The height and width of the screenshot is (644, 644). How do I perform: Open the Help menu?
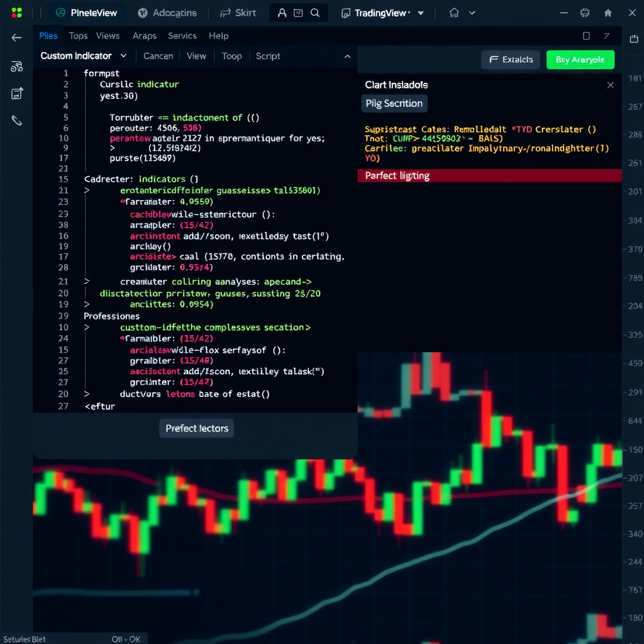point(219,36)
